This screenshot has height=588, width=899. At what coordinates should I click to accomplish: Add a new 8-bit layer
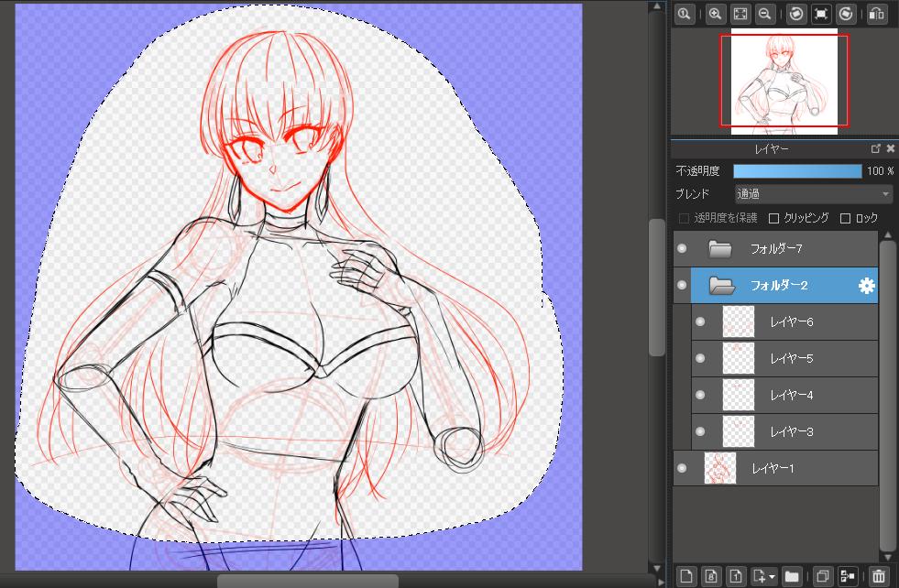click(711, 575)
